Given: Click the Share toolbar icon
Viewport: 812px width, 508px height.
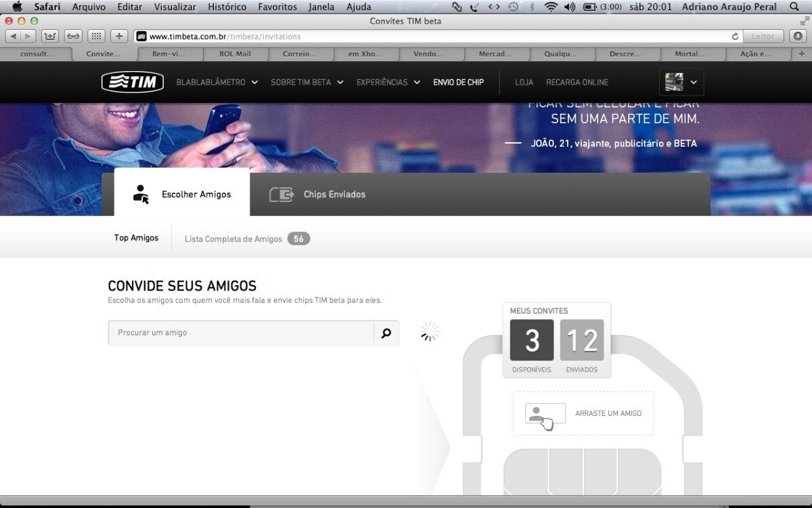Looking at the screenshot, I should [50, 36].
